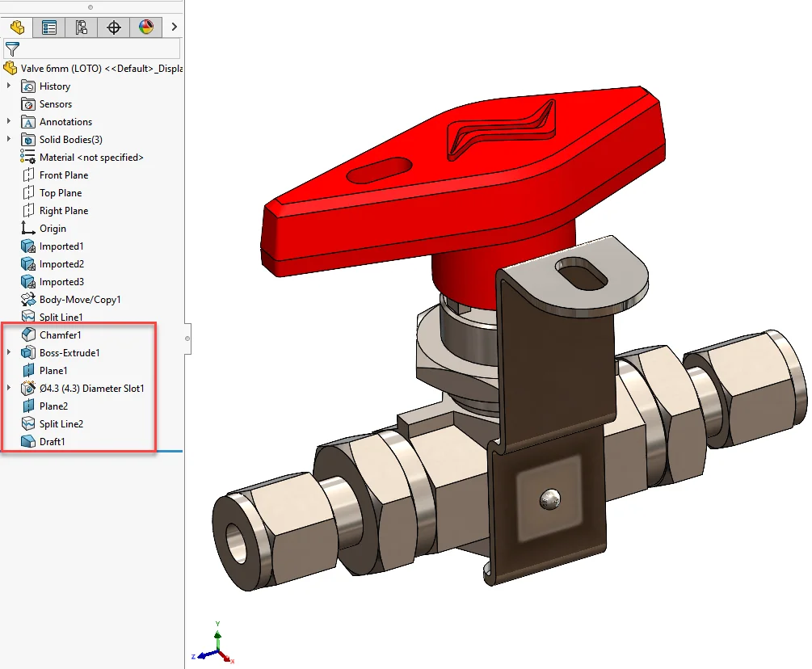The width and height of the screenshot is (812, 669).
Task: Click the arrow to show more manager tabs
Action: pos(174,27)
